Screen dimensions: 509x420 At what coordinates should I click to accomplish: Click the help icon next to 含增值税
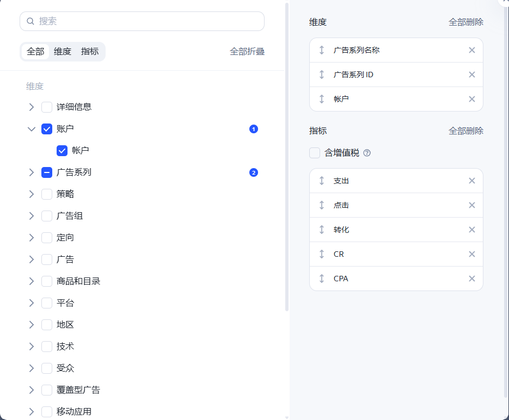click(367, 153)
